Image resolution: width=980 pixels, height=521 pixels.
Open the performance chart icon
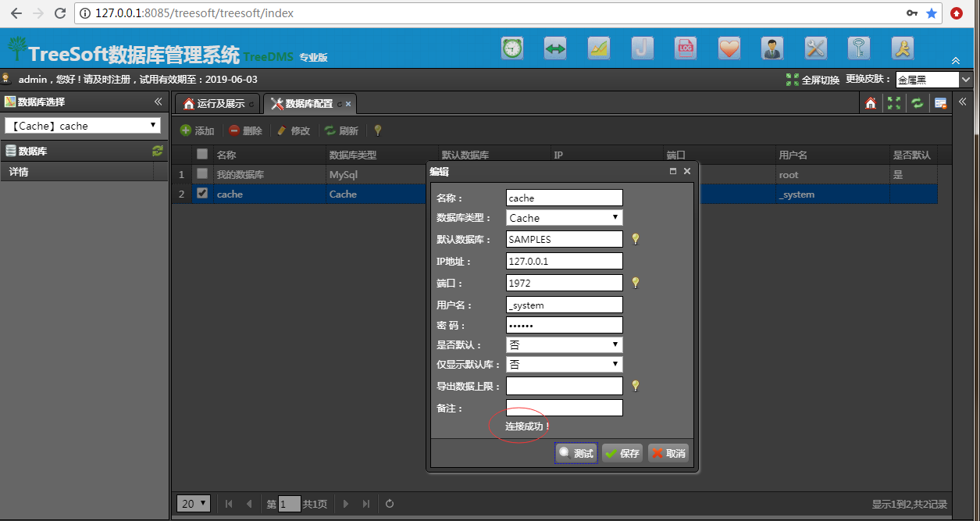point(598,48)
